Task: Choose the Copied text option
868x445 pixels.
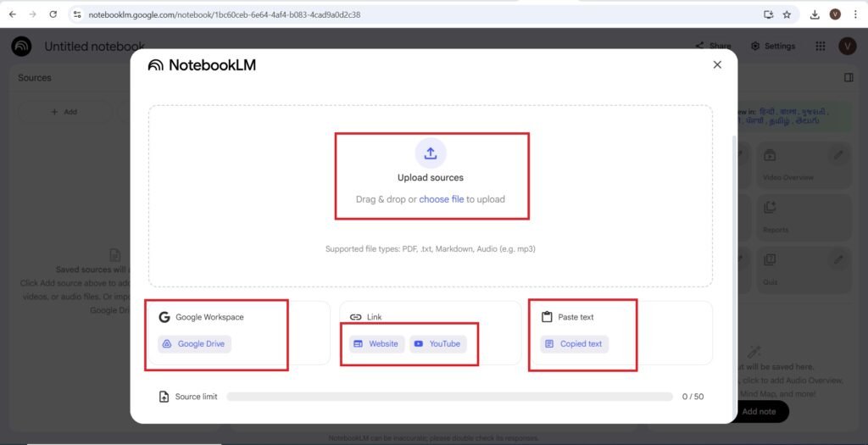Action: pyautogui.click(x=574, y=344)
